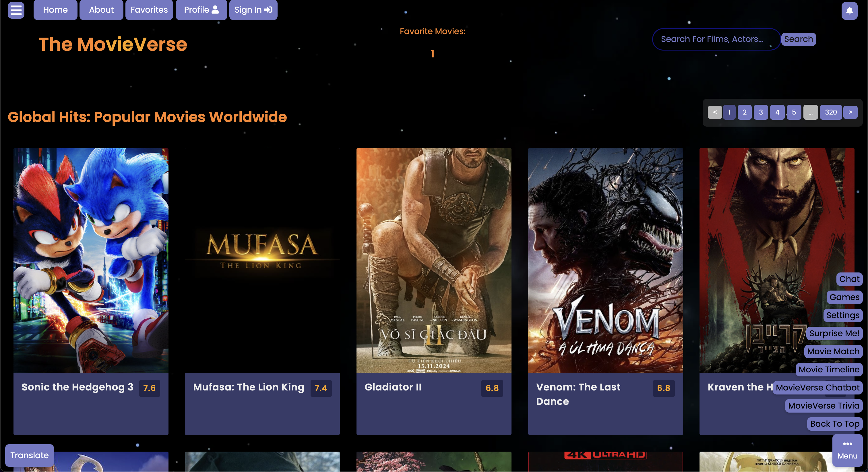The image size is (868, 472).
Task: Open the hamburger side menu
Action: (16, 10)
